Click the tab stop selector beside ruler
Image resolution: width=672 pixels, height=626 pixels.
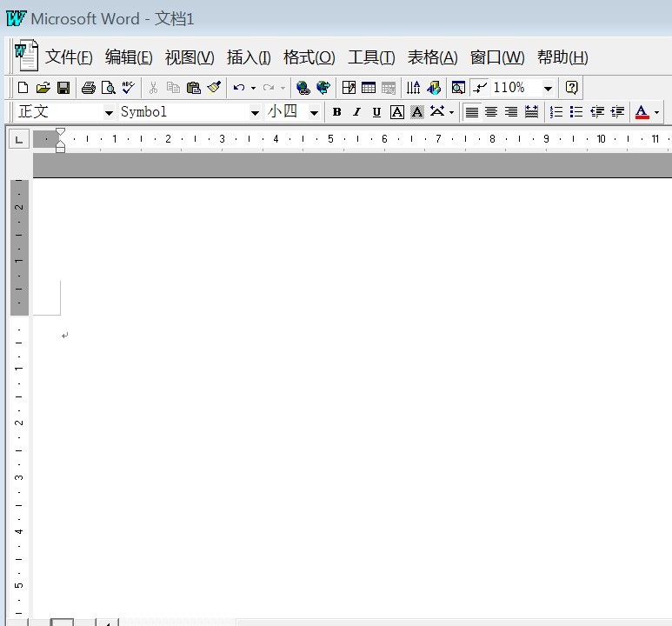[x=19, y=140]
